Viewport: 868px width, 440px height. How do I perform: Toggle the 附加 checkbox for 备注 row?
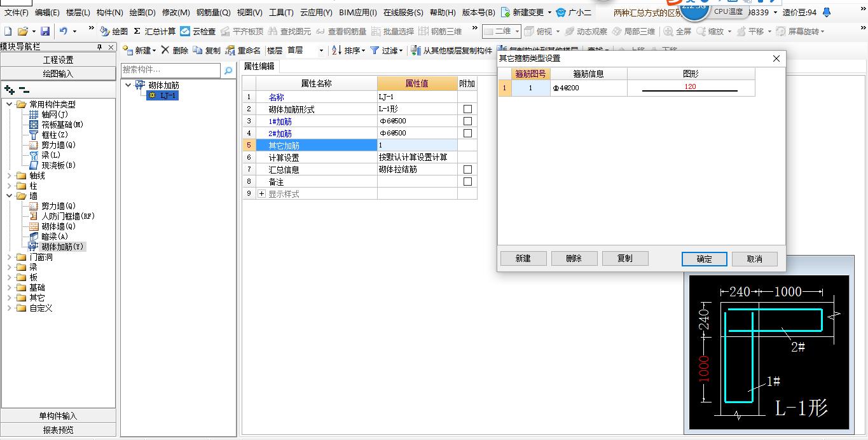click(x=467, y=182)
